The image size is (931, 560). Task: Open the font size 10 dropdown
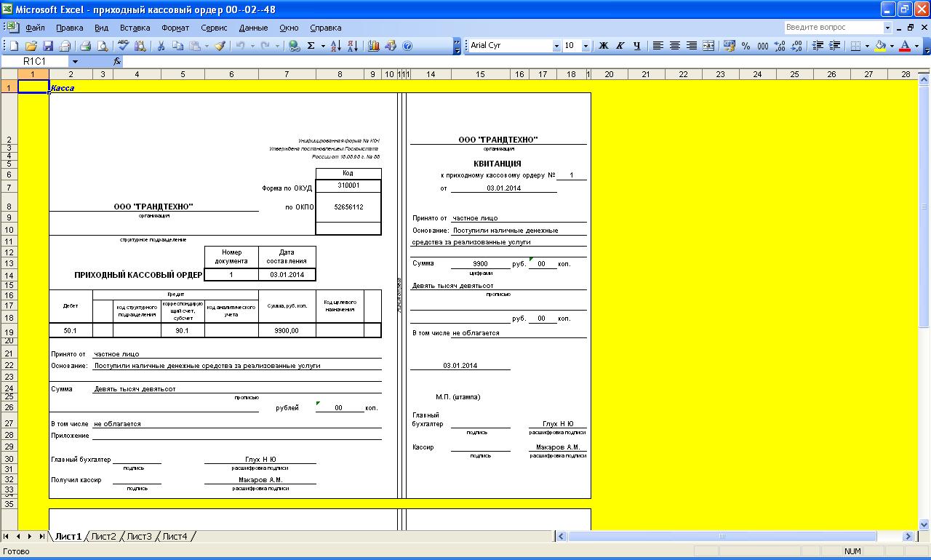(586, 46)
